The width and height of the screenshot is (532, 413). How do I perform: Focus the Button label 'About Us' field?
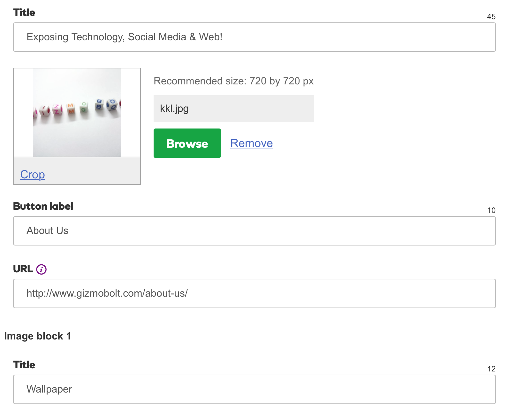click(x=255, y=231)
